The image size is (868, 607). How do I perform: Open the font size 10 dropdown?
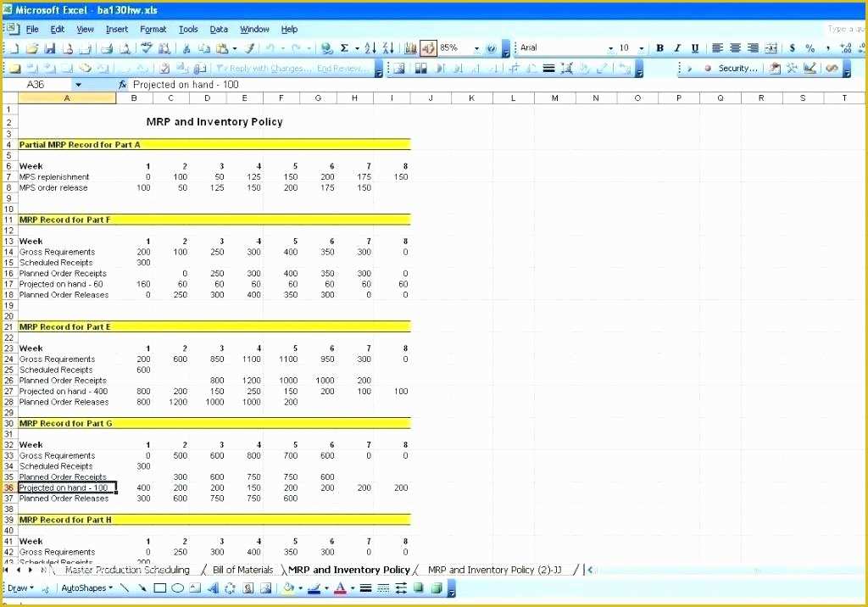pos(642,48)
